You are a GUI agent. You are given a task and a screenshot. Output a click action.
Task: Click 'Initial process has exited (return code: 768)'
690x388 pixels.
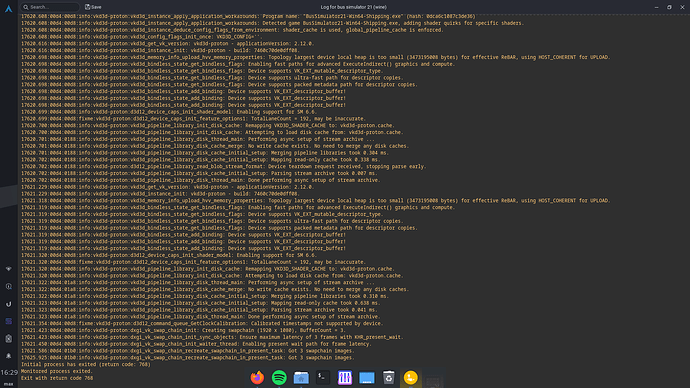86,364
